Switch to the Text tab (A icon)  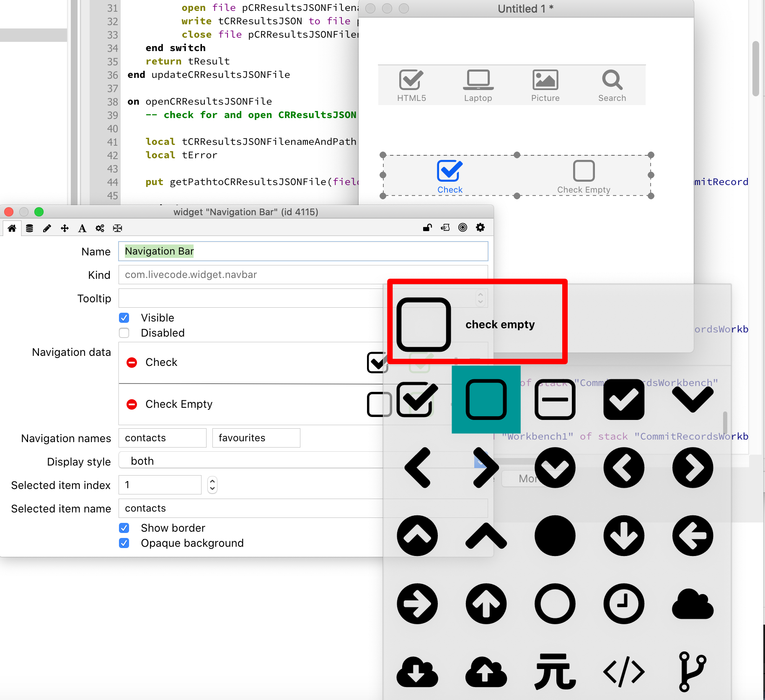(82, 228)
